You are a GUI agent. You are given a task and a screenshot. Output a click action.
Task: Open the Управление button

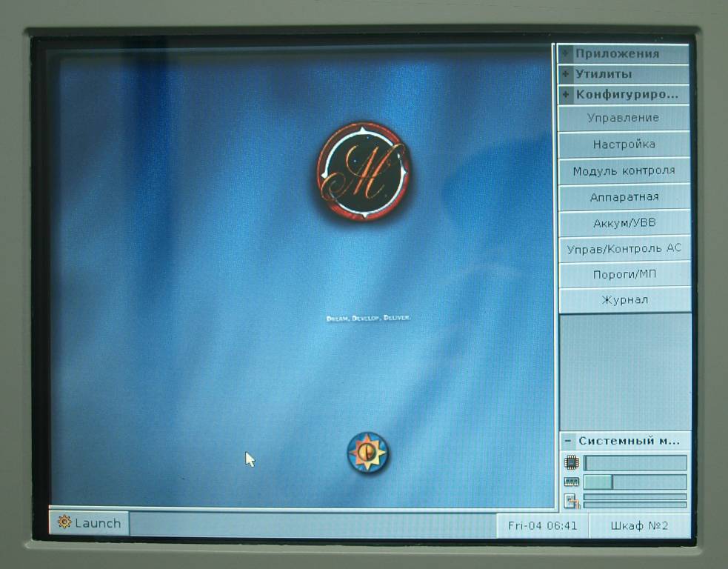623,118
